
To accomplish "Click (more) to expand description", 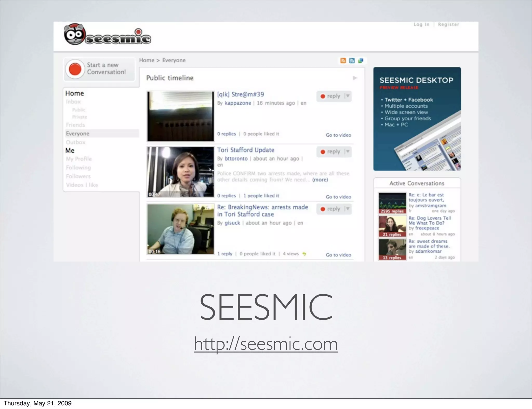I will 320,180.
